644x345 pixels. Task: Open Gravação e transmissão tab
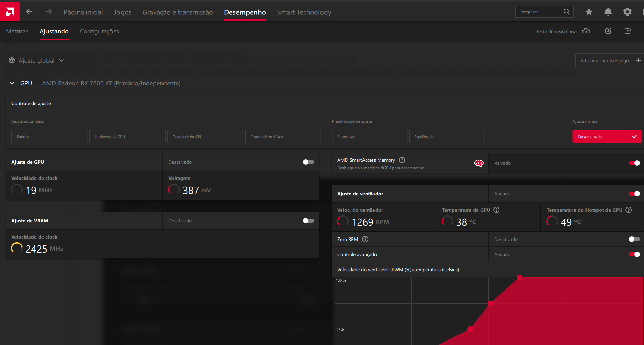coord(178,12)
